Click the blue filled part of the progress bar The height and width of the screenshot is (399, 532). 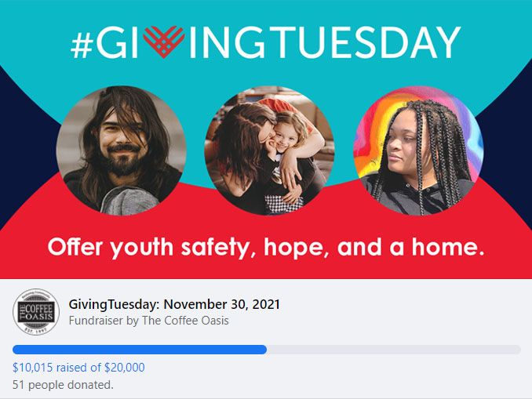coord(140,350)
